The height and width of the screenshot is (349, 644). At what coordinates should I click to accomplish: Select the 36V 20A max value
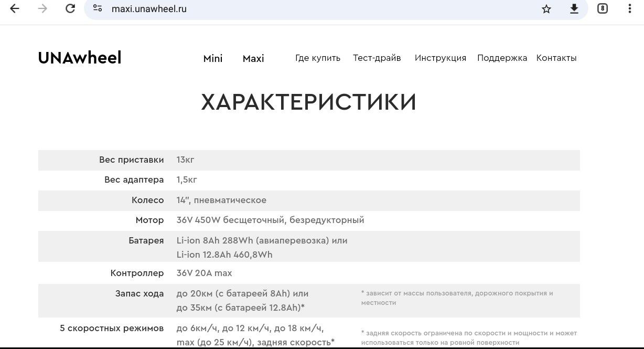[x=205, y=273]
